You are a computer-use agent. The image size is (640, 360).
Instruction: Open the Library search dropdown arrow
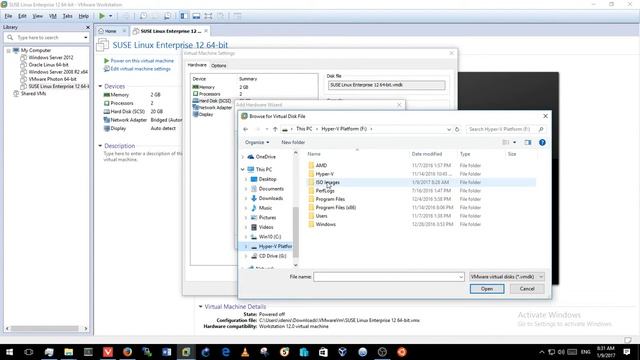point(85,38)
